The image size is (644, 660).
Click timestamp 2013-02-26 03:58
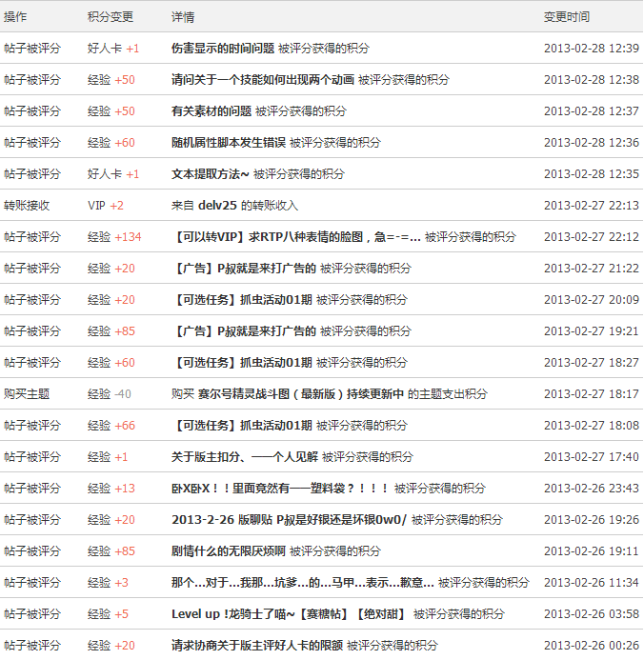point(592,613)
